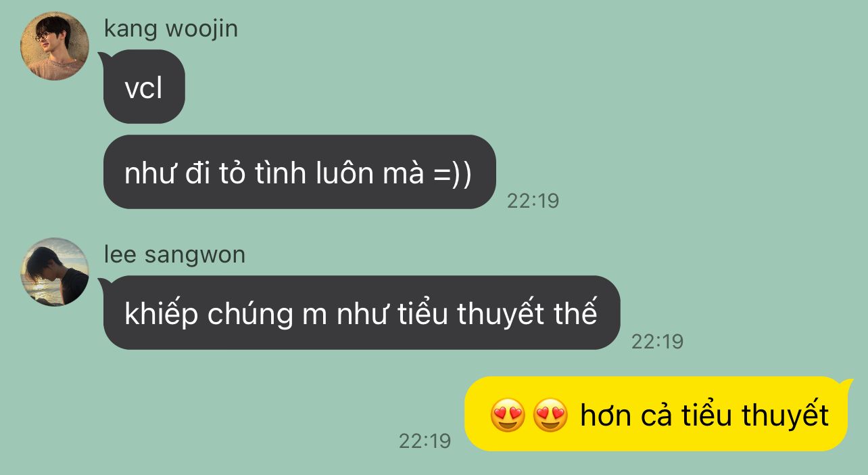The height and width of the screenshot is (475, 868).
Task: Tap the second heart-eyes emoji
Action: pyautogui.click(x=551, y=415)
